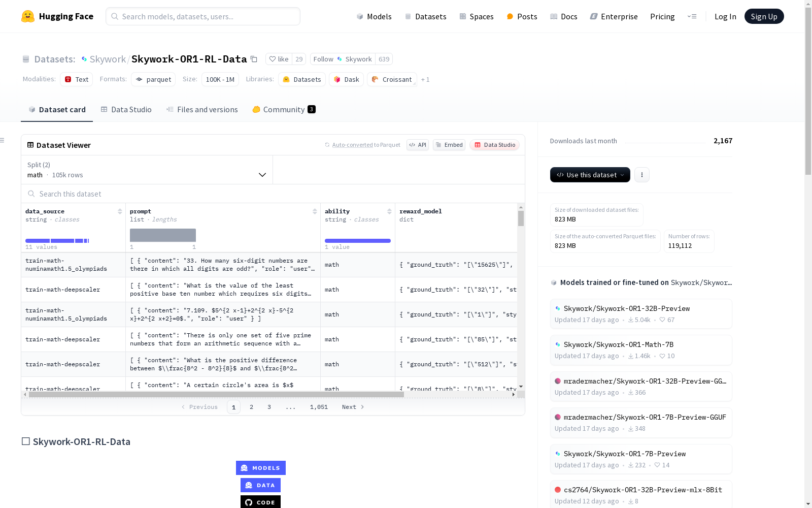Screen dimensions: 812x508
Task: Click the MODELS badge
Action: click(x=261, y=468)
